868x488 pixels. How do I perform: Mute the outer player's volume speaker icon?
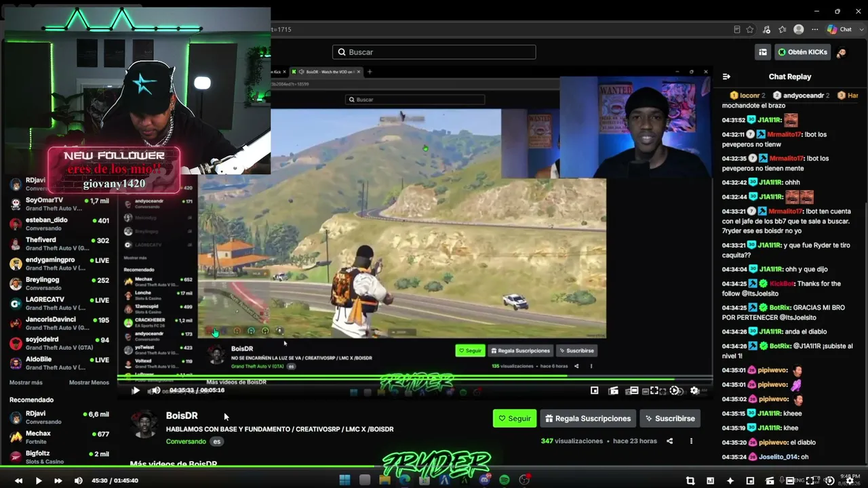tap(79, 481)
